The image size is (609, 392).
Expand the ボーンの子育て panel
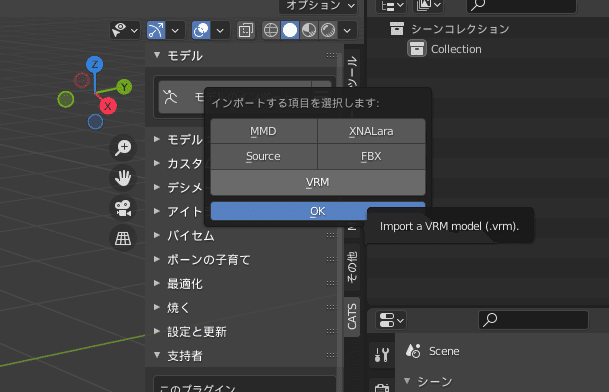[157, 260]
